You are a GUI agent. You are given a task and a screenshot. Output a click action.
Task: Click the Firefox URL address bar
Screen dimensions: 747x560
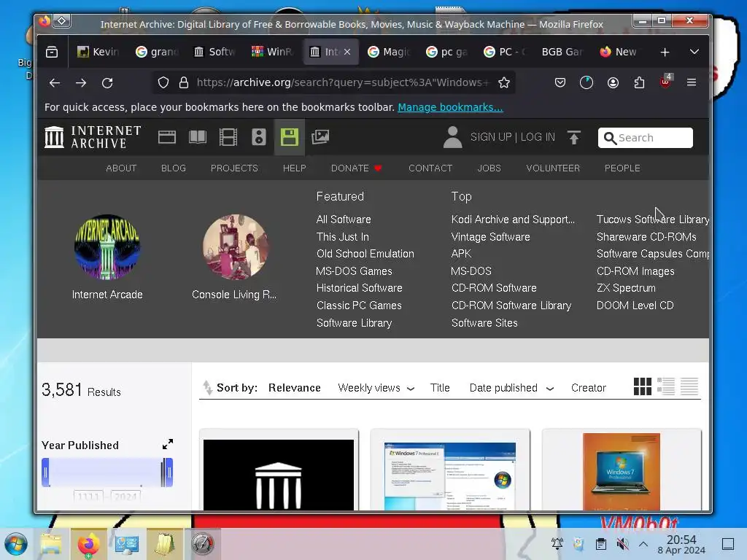point(333,83)
